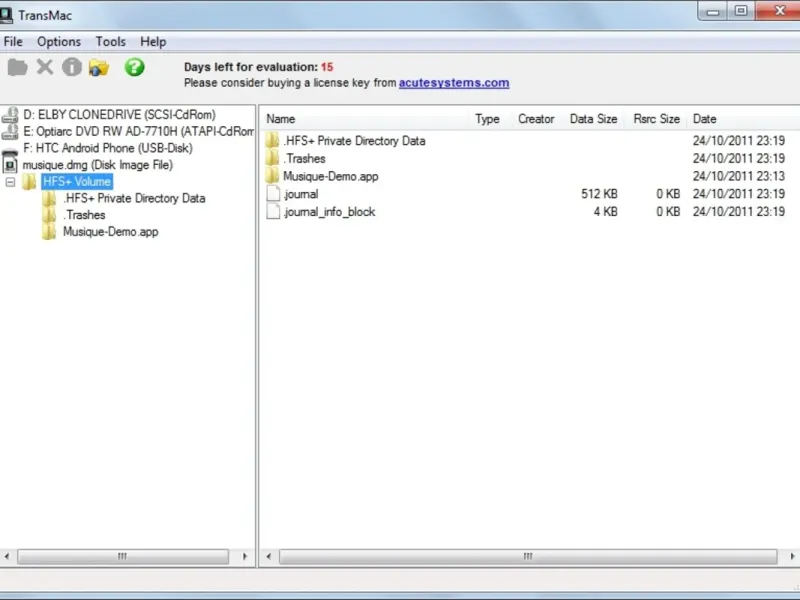Click the file list horizontal scrollbar thumb

pyautogui.click(x=528, y=556)
